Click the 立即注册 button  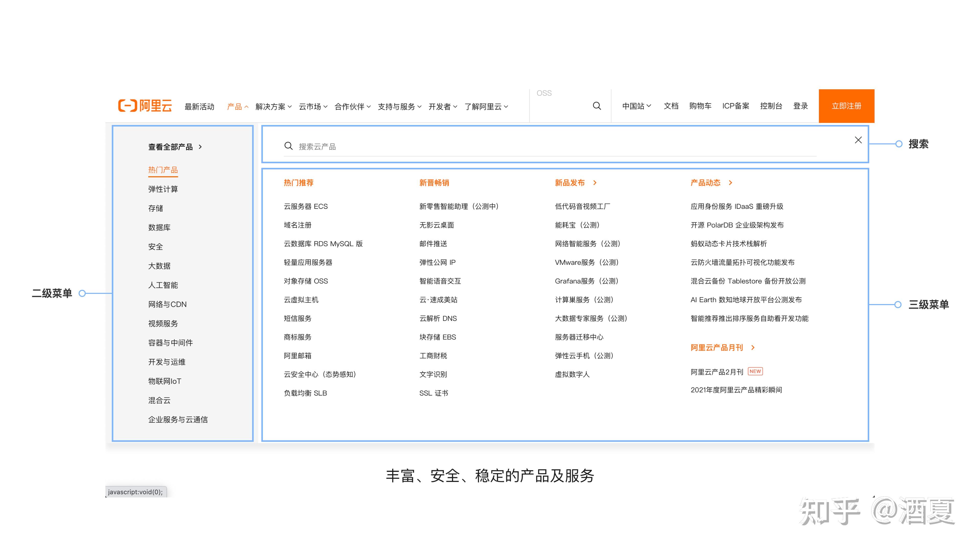[847, 106]
